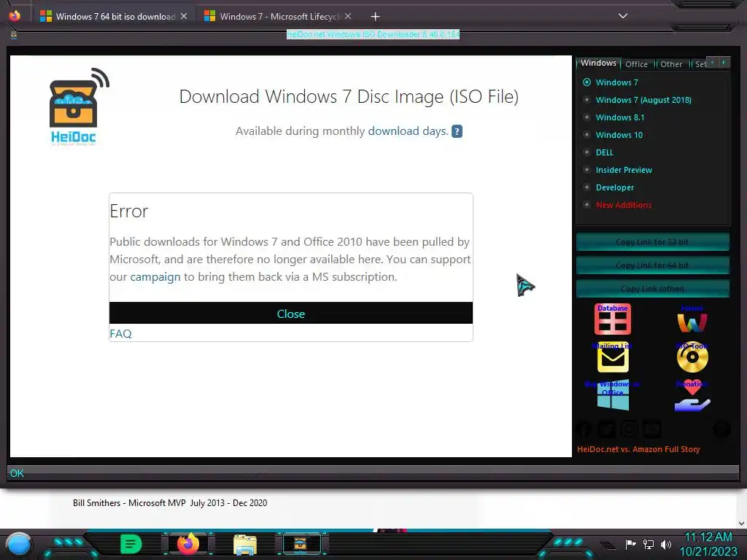Click the small app icon at the window's left edge
747x560 pixels.
(13, 35)
